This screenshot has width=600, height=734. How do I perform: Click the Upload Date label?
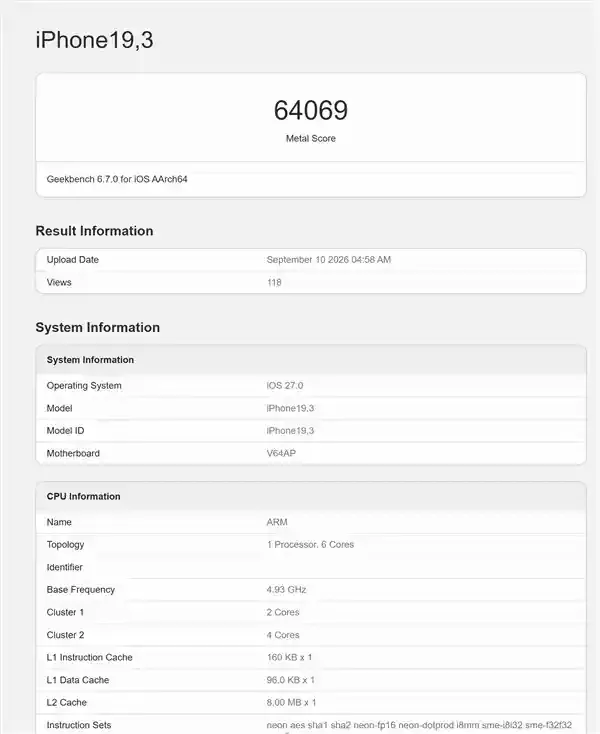point(73,260)
